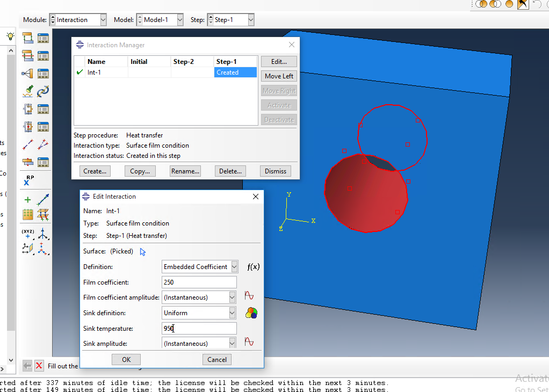Click the Create Constraint tool icon
The image size is (549, 392).
tap(28, 74)
